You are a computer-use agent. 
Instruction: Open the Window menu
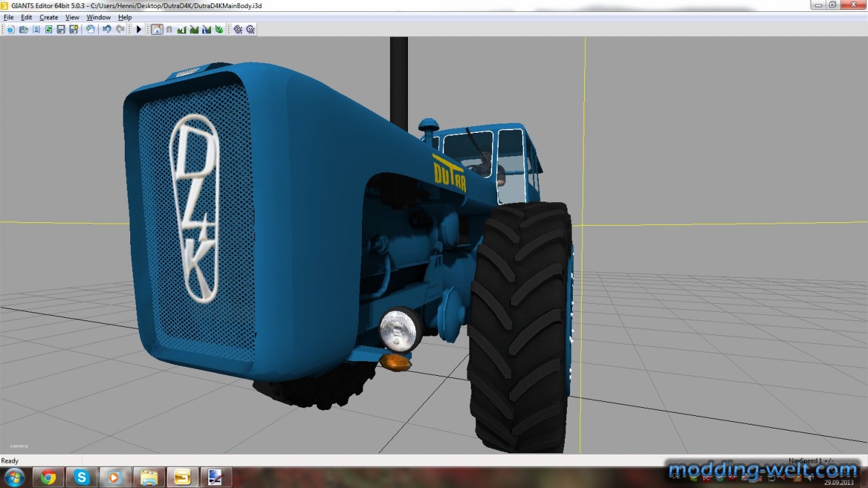click(99, 17)
